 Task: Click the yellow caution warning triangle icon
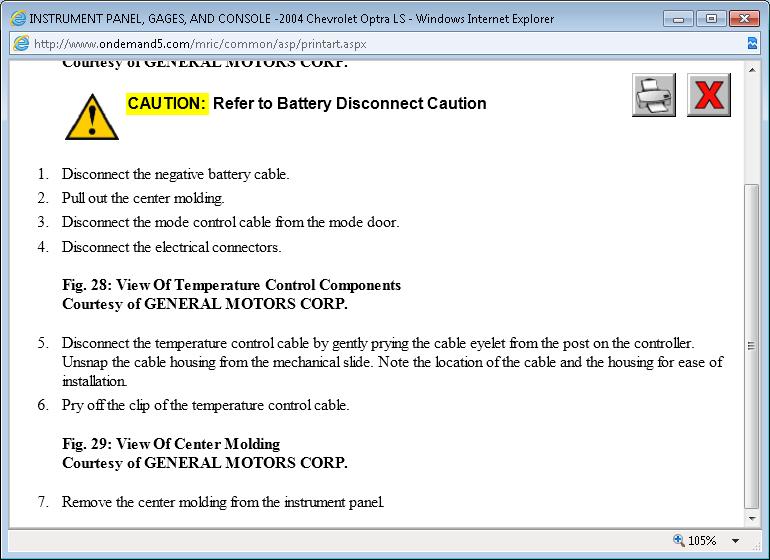(92, 117)
